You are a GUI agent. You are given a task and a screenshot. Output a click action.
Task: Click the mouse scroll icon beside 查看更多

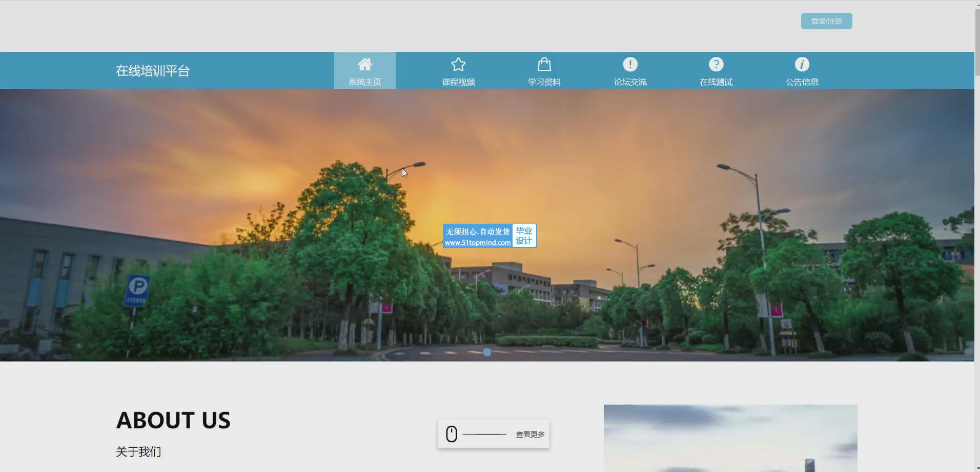pos(452,434)
